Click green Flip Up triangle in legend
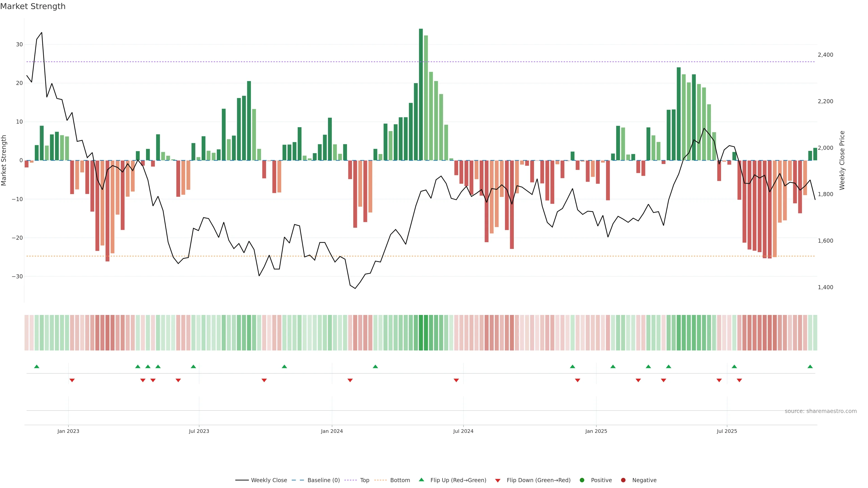 tap(421, 480)
